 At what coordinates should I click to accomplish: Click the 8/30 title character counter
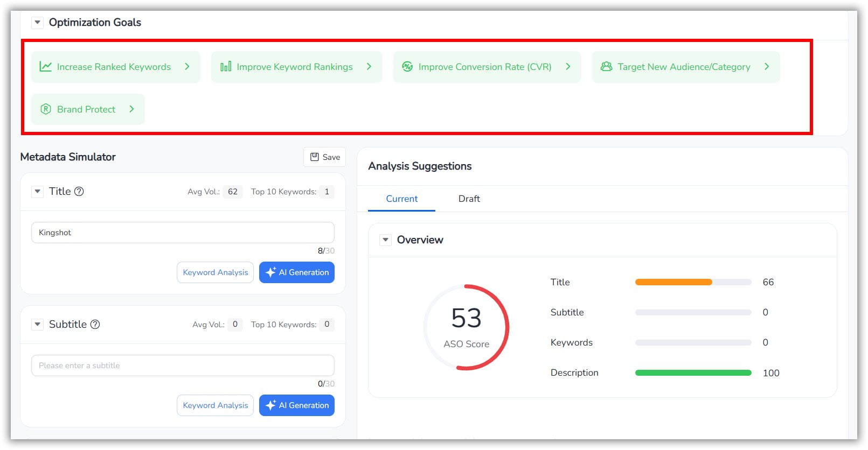click(x=326, y=251)
